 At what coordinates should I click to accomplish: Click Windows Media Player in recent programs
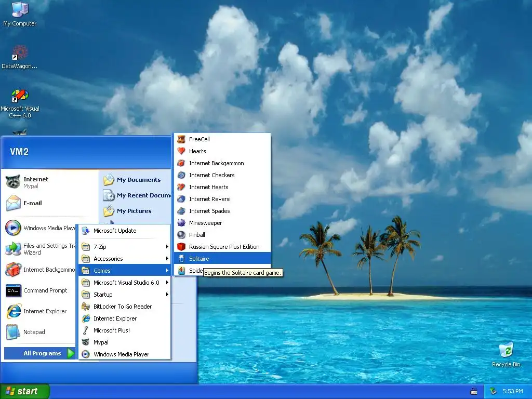point(40,228)
